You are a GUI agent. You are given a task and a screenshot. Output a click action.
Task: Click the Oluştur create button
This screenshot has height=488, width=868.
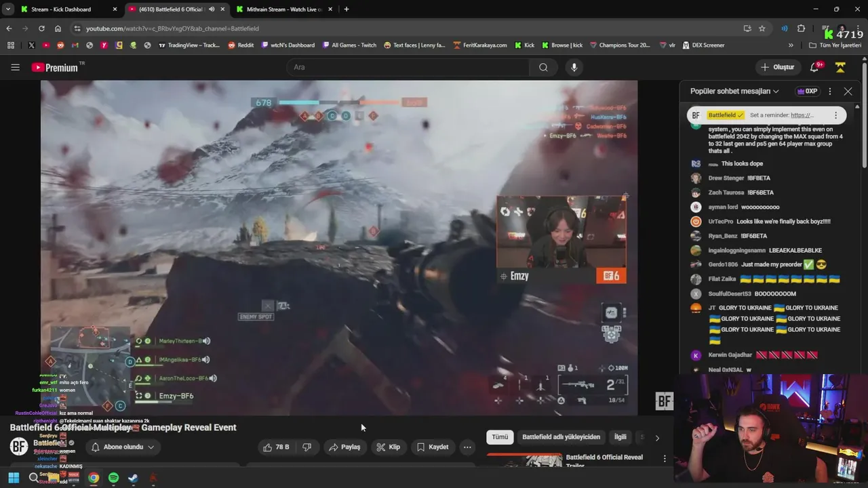point(777,67)
